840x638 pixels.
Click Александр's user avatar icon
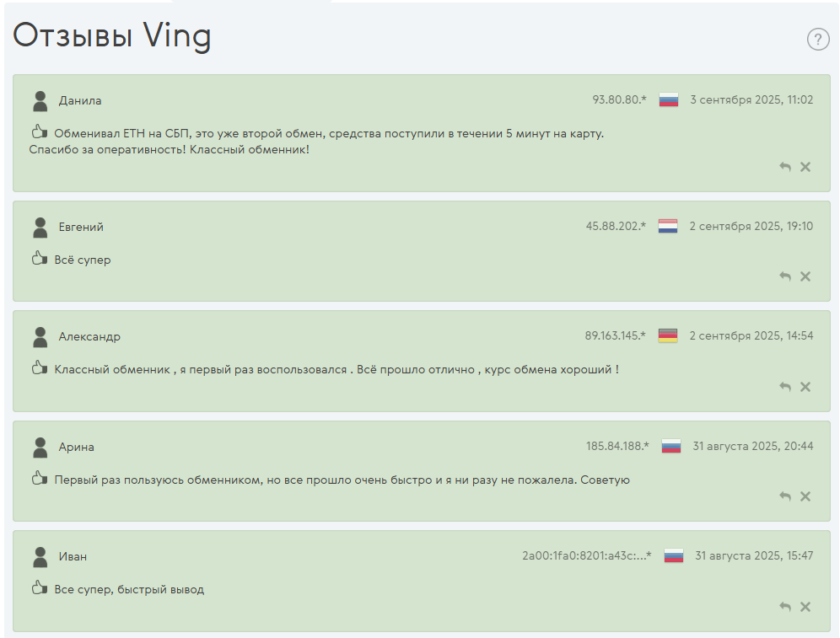[x=40, y=337]
